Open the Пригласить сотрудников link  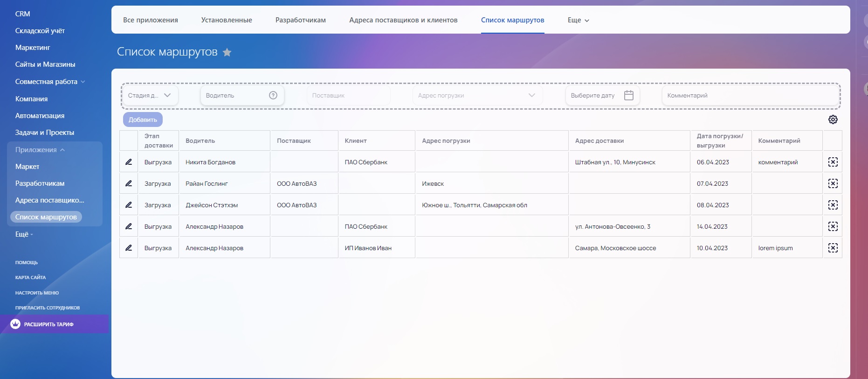click(x=47, y=308)
